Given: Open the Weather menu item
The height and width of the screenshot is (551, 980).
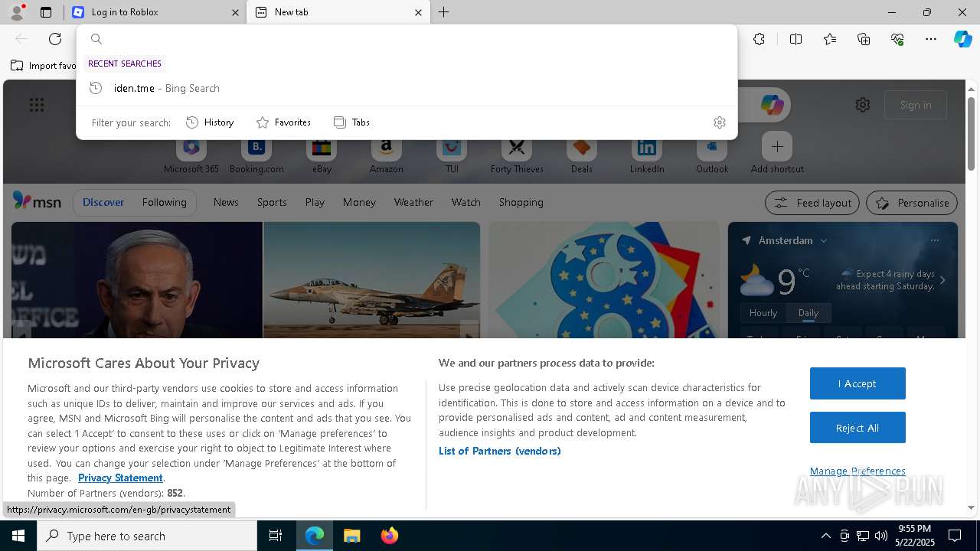Looking at the screenshot, I should pyautogui.click(x=413, y=202).
